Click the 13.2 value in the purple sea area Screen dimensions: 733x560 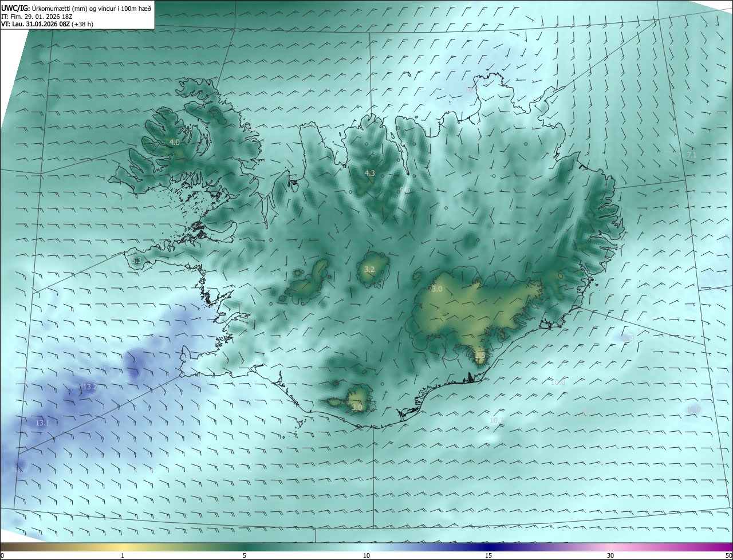[x=90, y=387]
